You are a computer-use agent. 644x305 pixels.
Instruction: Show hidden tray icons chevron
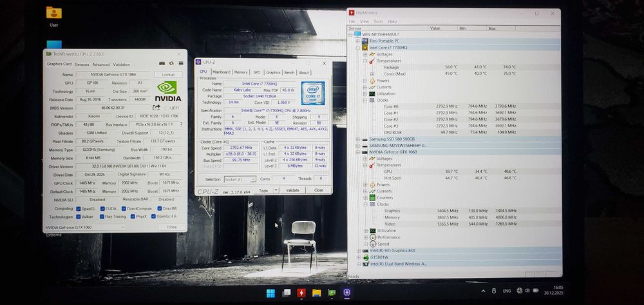point(483,291)
